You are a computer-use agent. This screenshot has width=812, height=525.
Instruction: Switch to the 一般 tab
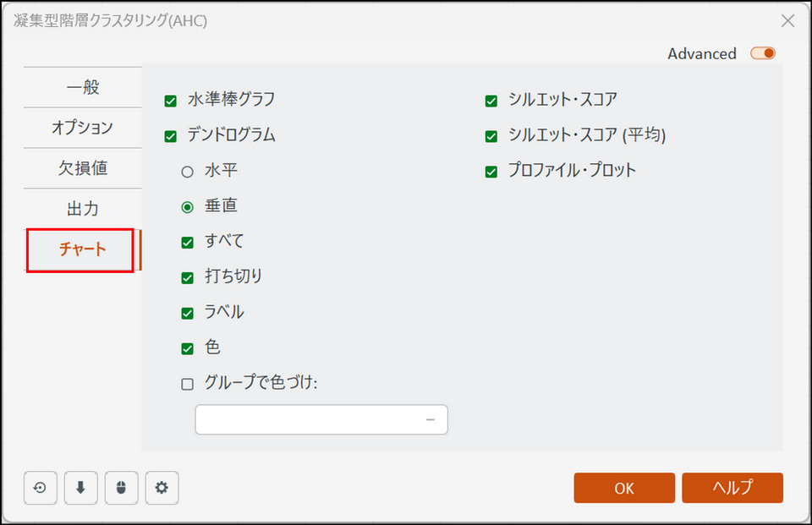(83, 87)
